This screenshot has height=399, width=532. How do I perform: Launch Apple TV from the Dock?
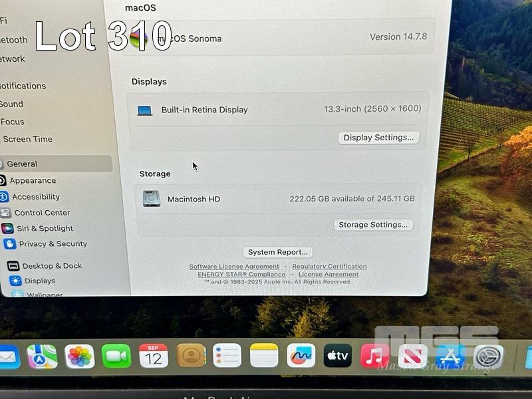tap(338, 356)
